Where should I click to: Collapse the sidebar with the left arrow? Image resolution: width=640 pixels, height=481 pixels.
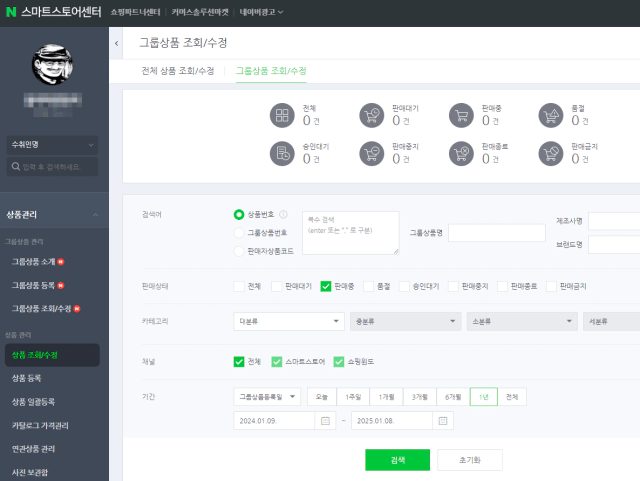tap(117, 43)
